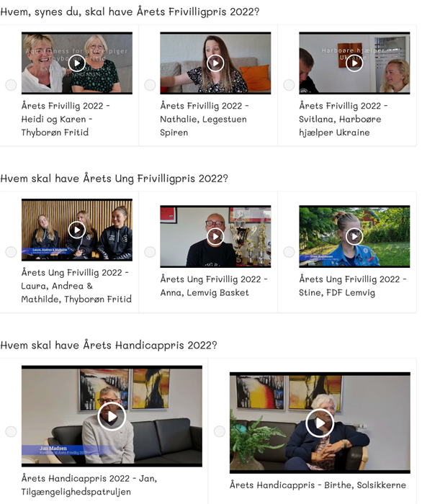Select radio button for Svitlana, Harboøre
The width and height of the screenshot is (422, 504).
coord(289,85)
